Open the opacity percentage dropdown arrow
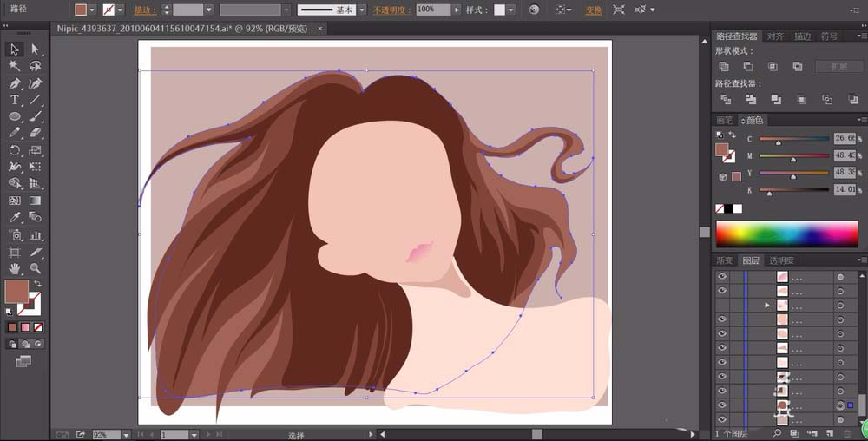Image resolution: width=868 pixels, height=441 pixels. pos(457,10)
